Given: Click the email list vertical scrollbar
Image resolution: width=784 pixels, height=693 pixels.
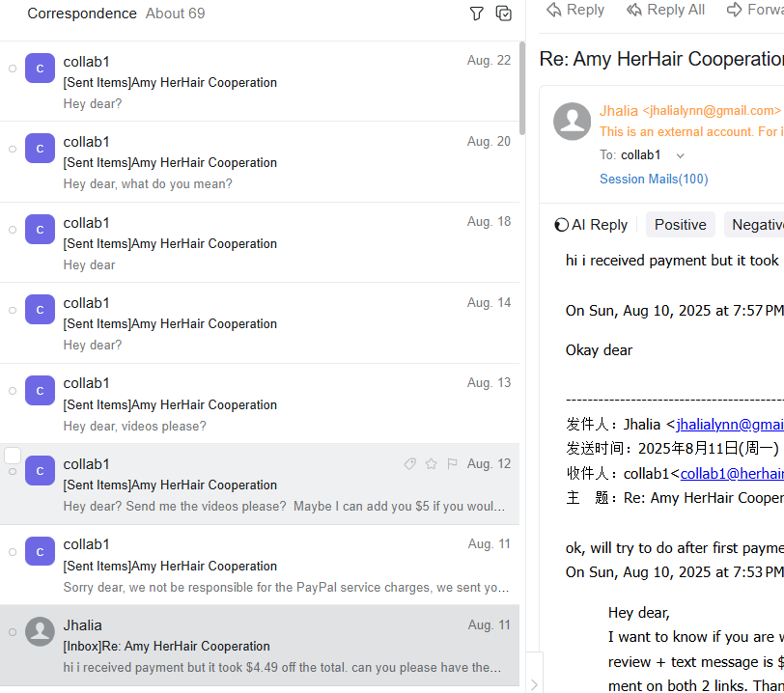Looking at the screenshot, I should click(x=522, y=87).
